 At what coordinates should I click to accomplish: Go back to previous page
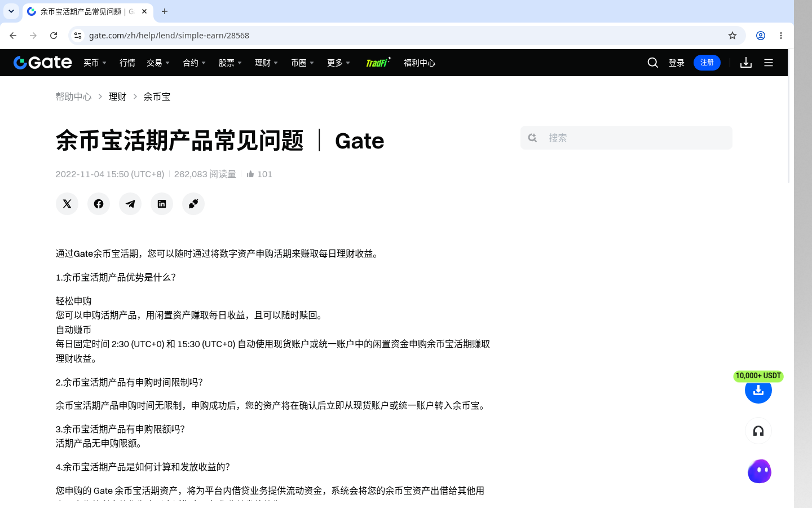pos(13,36)
